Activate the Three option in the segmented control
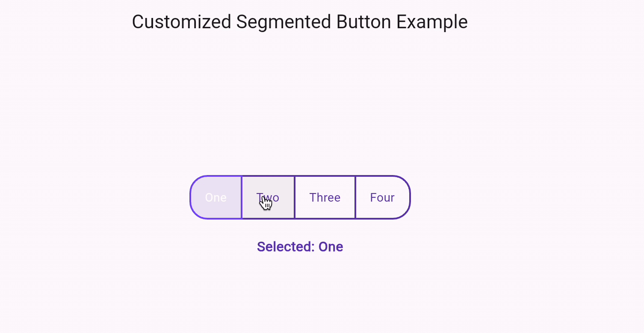The height and width of the screenshot is (333, 644). pos(325,197)
